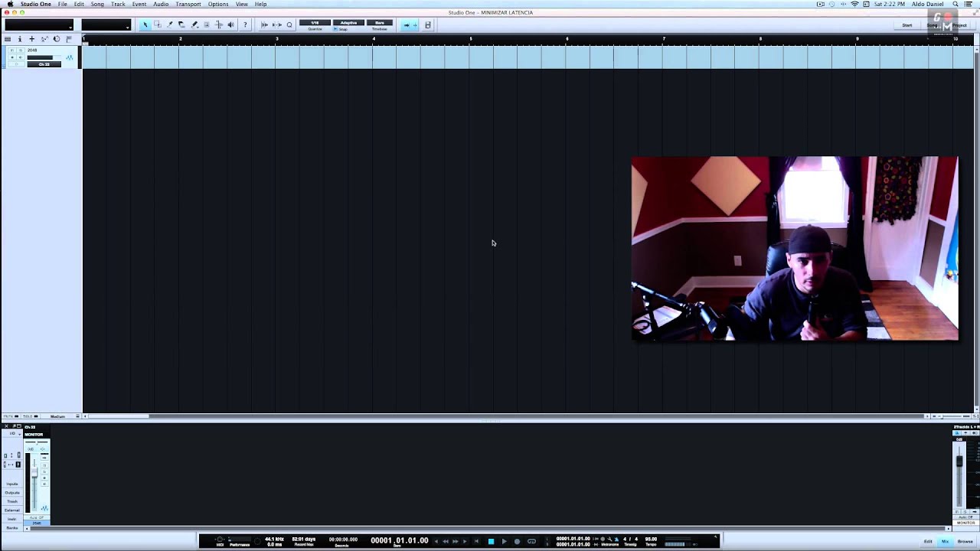Open the Adaptive snap mode dropdown
This screenshot has width=980, height=551.
(x=348, y=23)
